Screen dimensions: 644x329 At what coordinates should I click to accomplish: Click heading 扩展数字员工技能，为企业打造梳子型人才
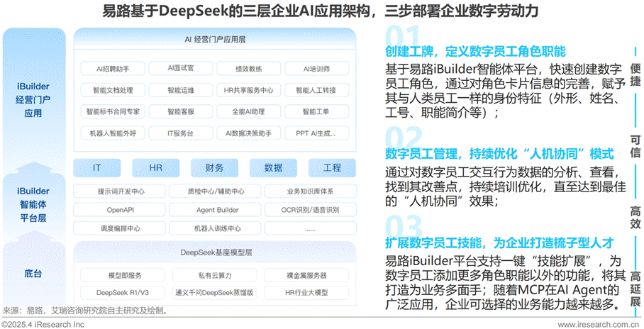pos(499,242)
